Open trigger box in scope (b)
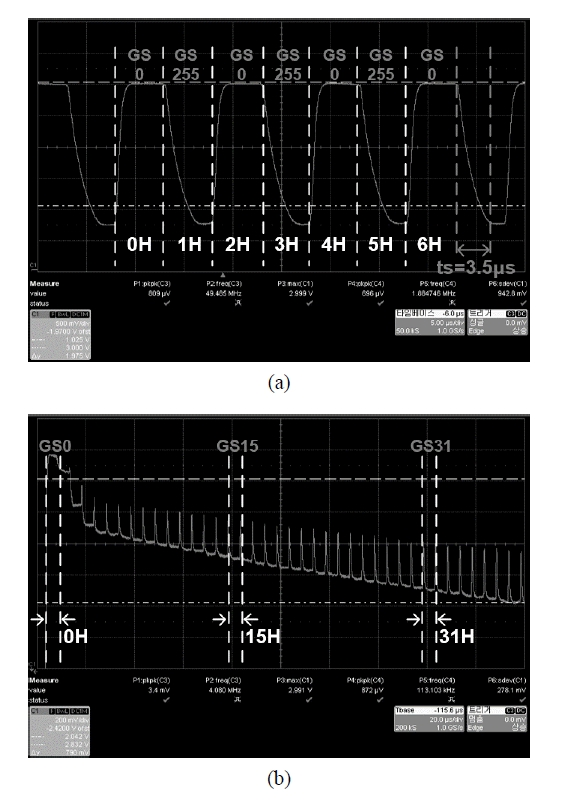Screen dimensions: 563x803 click(497, 719)
